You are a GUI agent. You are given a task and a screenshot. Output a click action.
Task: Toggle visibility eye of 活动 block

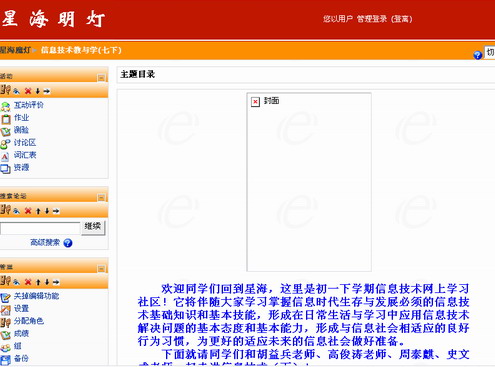[16, 91]
